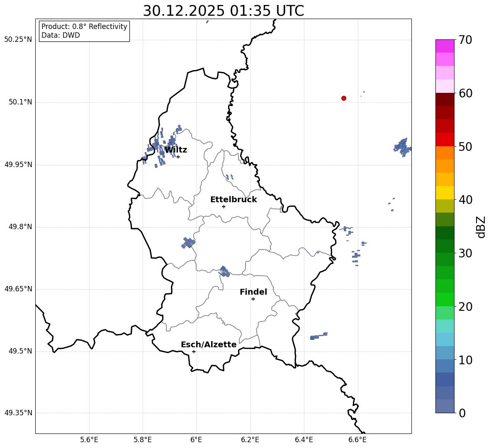Click the Product: 0.8° Reflectivity text
Screen dimensions: 491x448
(x=84, y=26)
